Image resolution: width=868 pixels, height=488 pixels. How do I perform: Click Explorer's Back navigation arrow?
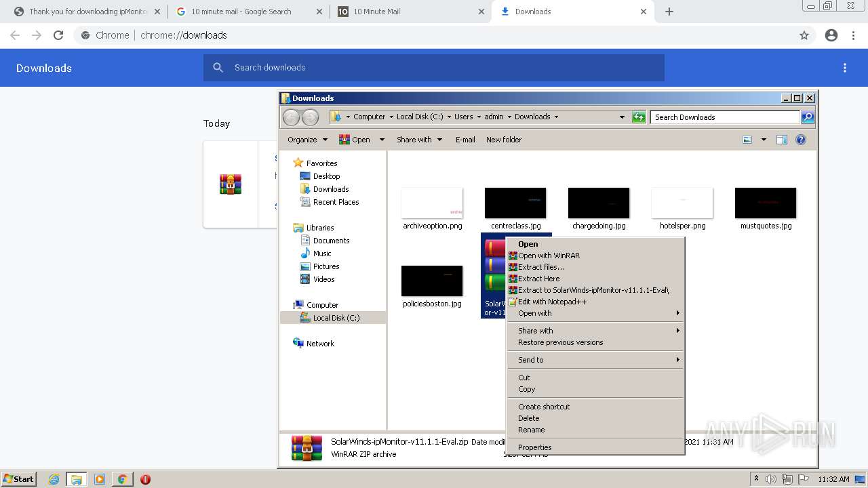click(x=291, y=117)
